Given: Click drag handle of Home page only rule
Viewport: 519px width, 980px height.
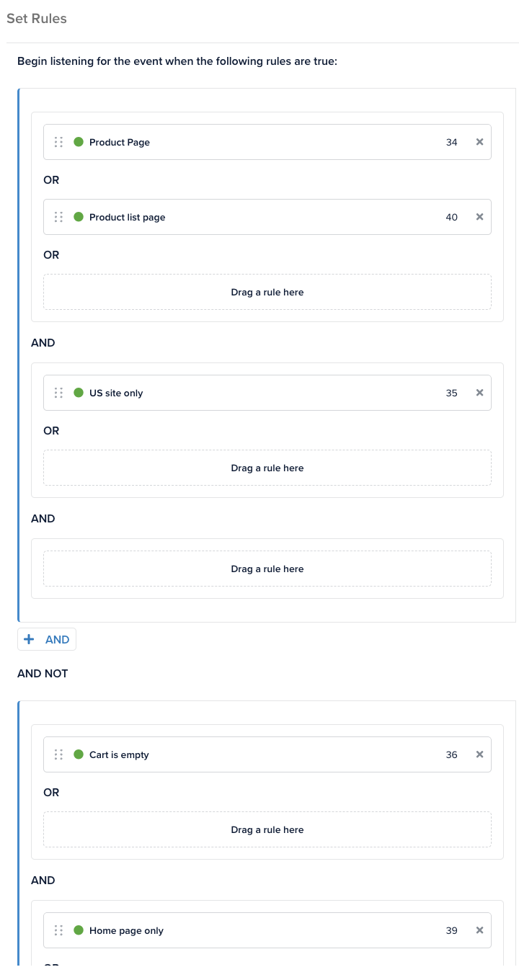Looking at the screenshot, I should (x=59, y=930).
